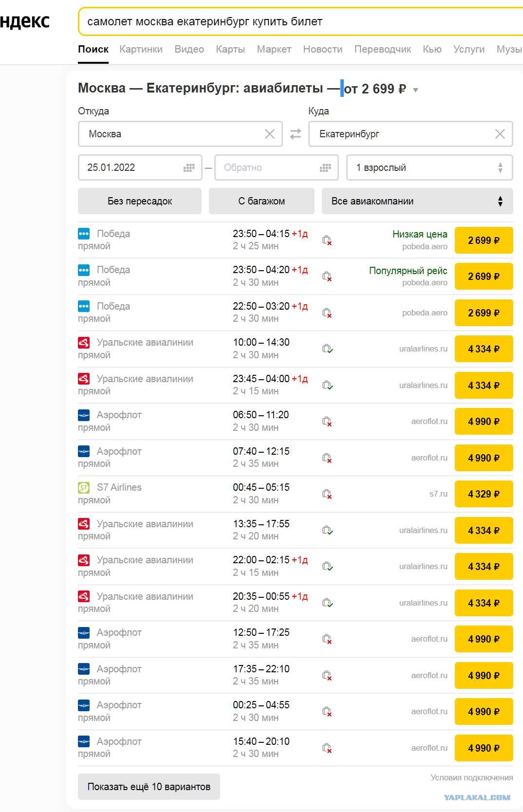Switch to the Видео tab
Viewport: 523px width, 812px height.
click(x=189, y=49)
